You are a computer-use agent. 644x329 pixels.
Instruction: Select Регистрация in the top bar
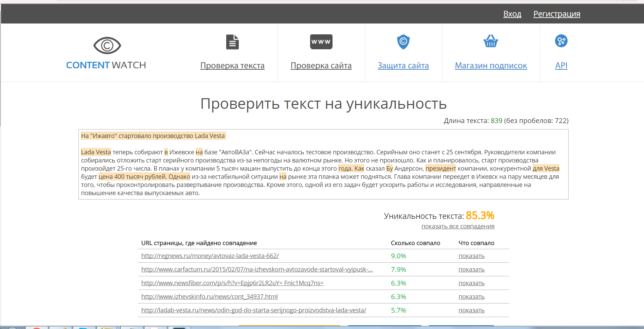tap(556, 14)
